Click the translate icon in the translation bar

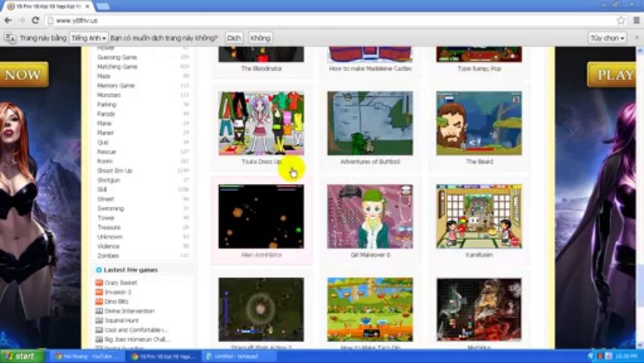click(x=10, y=38)
